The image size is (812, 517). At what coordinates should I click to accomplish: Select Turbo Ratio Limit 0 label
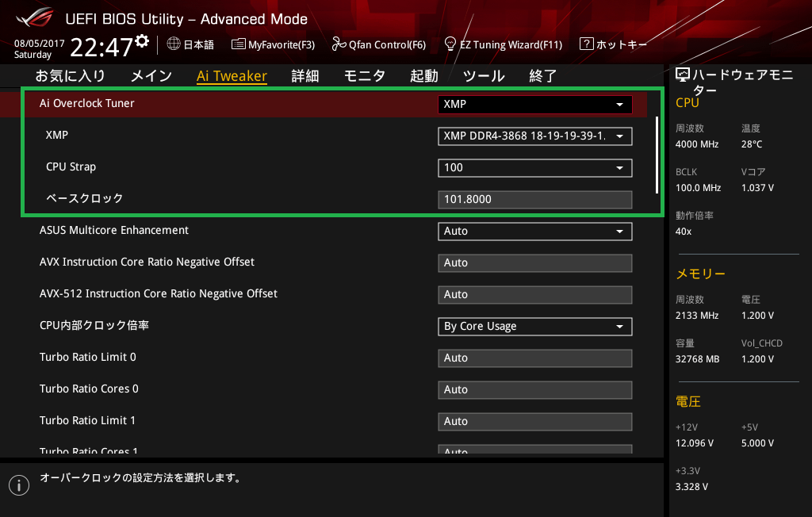point(88,357)
